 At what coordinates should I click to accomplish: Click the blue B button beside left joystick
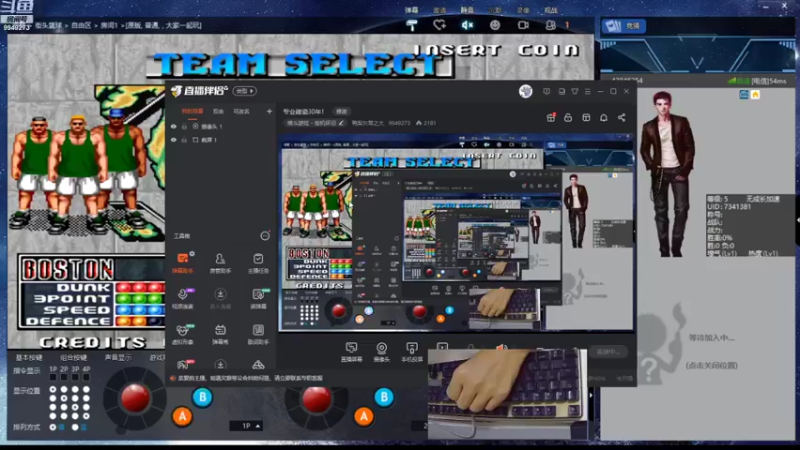(x=202, y=397)
